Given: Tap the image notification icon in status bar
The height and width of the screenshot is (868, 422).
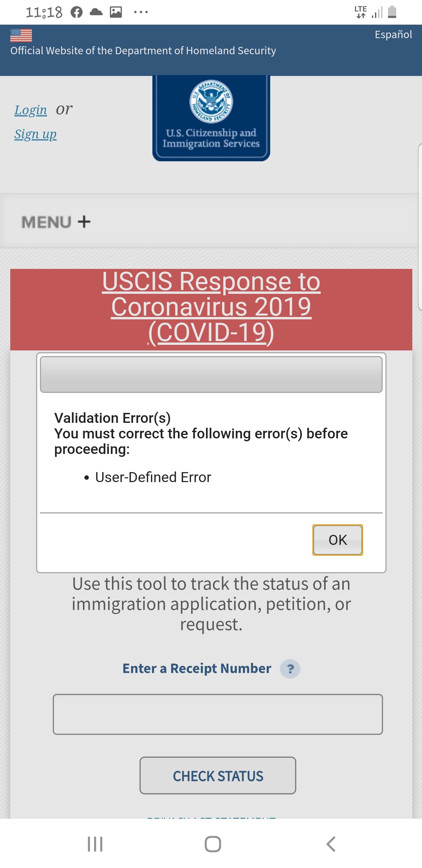Looking at the screenshot, I should tap(116, 12).
